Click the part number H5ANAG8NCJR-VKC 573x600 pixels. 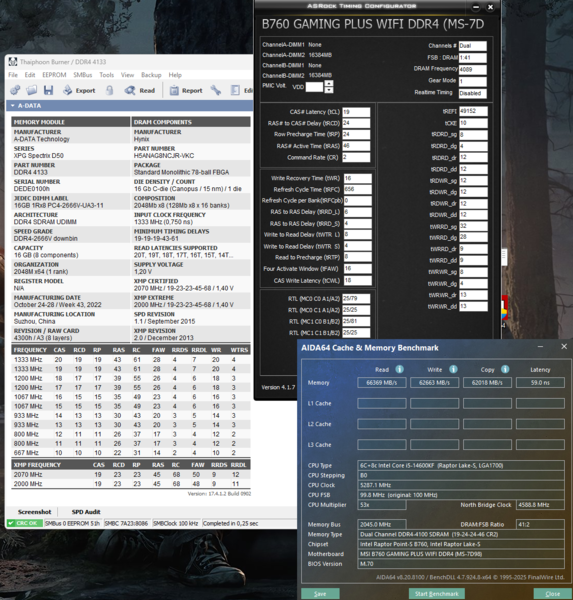pyautogui.click(x=164, y=156)
